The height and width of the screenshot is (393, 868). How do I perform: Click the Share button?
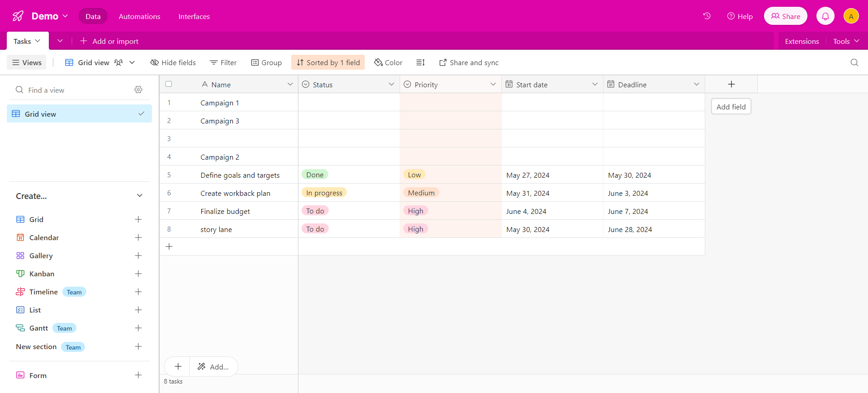coord(786,16)
